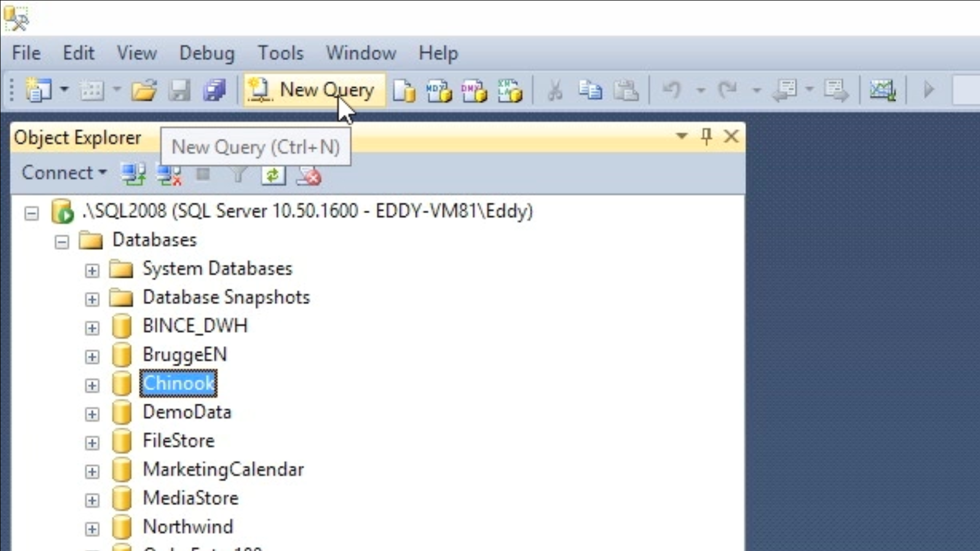Click the New Query toolbar button
Viewport: 980px width, 551px height.
click(313, 90)
